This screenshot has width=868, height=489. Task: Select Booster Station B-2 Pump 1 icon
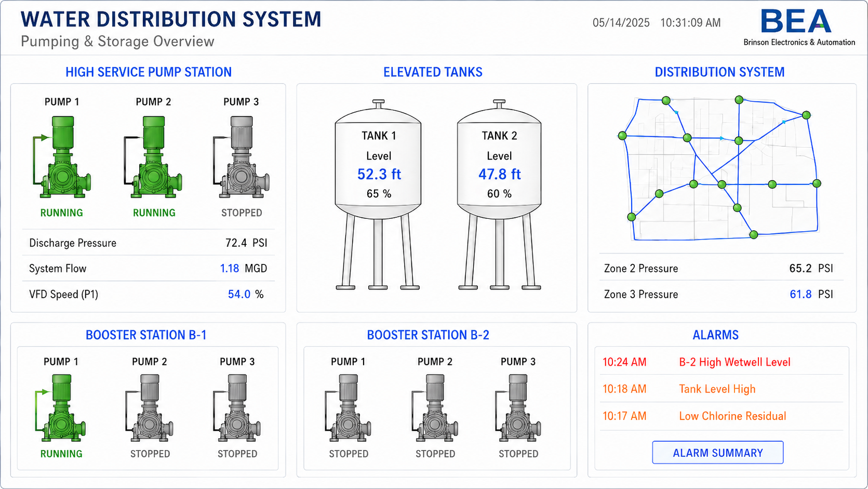348,408
